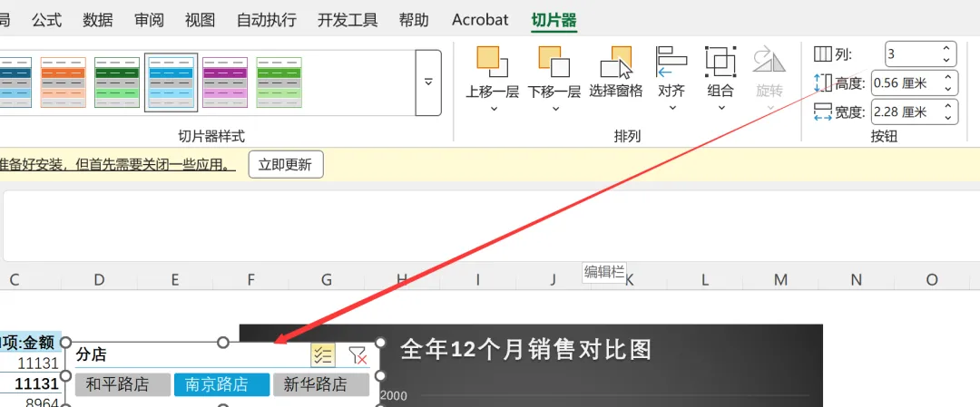Open the 数据 tab

click(98, 20)
